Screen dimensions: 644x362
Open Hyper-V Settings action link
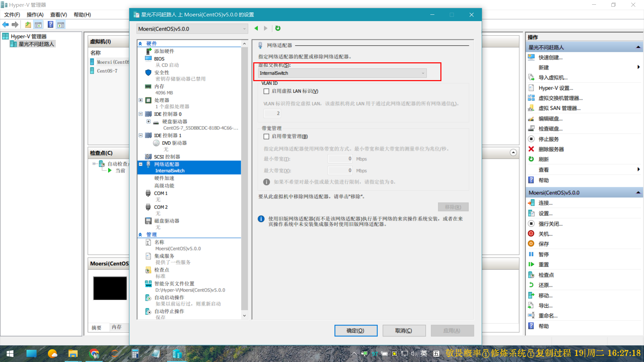coord(555,88)
